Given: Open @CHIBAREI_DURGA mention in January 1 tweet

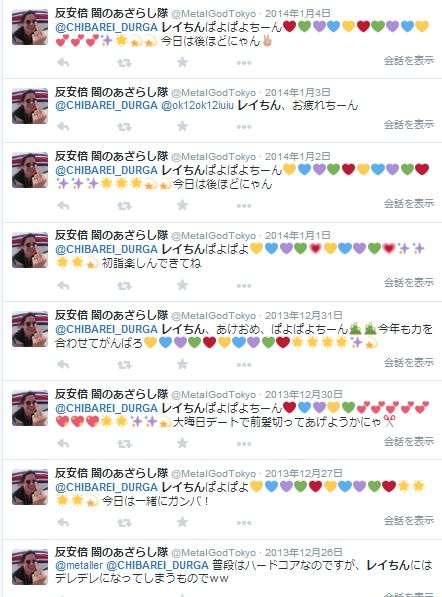Looking at the screenshot, I should tap(107, 249).
